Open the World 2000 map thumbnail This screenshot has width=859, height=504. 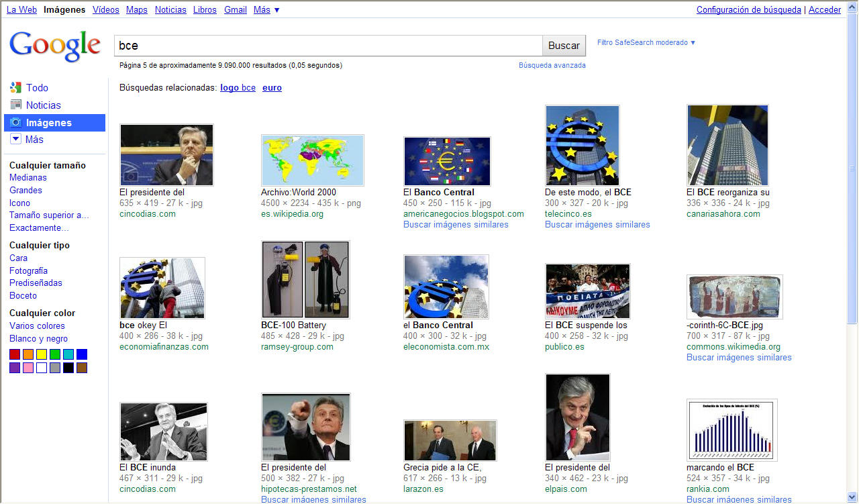pyautogui.click(x=312, y=160)
